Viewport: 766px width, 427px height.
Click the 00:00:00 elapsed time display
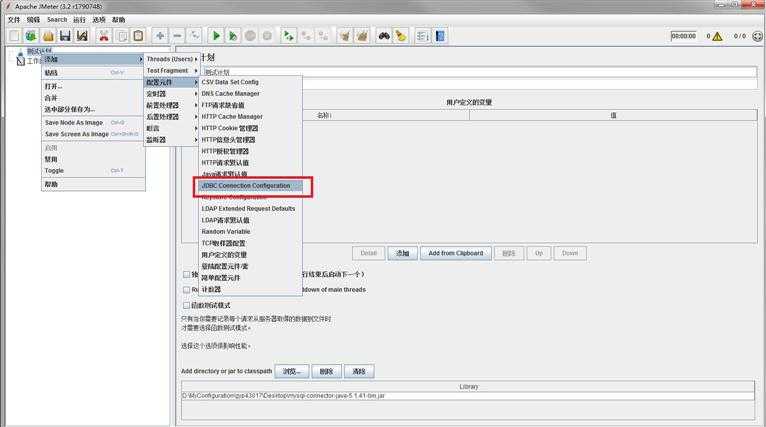(x=683, y=36)
